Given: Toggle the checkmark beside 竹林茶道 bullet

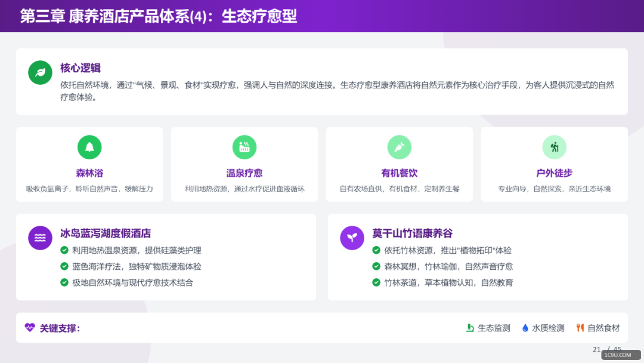Looking at the screenshot, I should point(376,282).
